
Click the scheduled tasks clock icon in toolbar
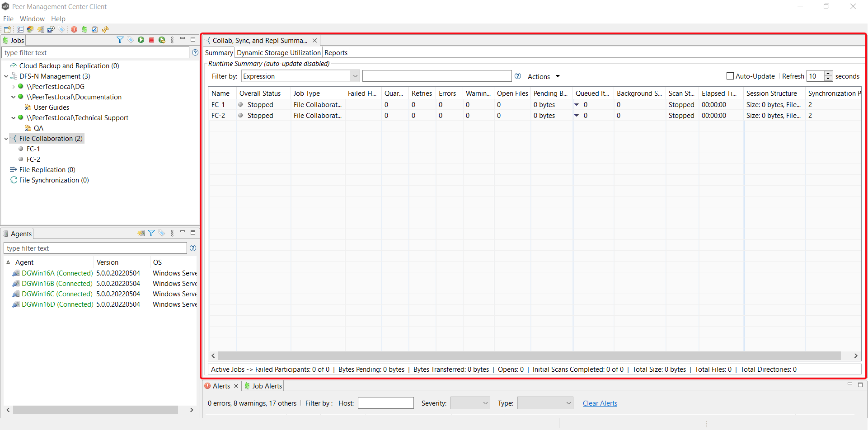click(51, 29)
